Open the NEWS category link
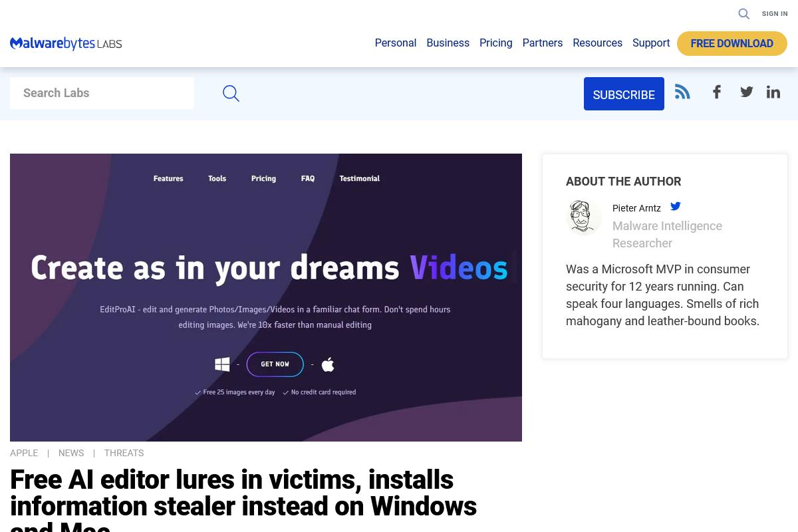Viewport: 798px width, 532px height. pos(71,453)
